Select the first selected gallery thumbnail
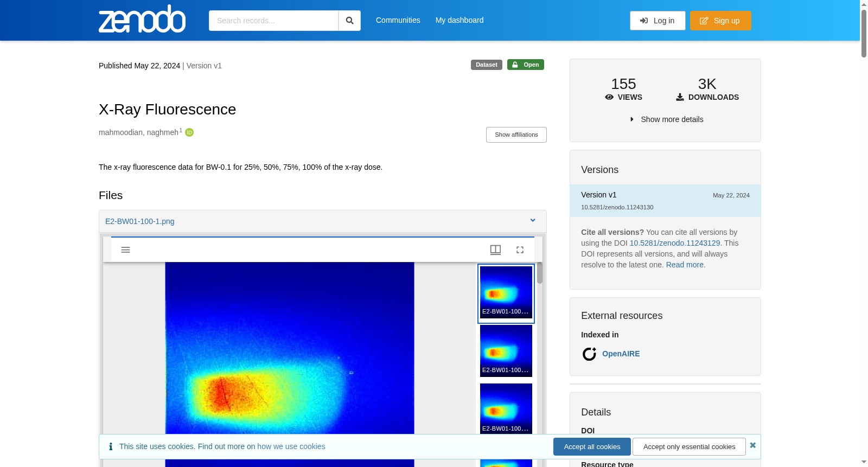 [x=506, y=293]
